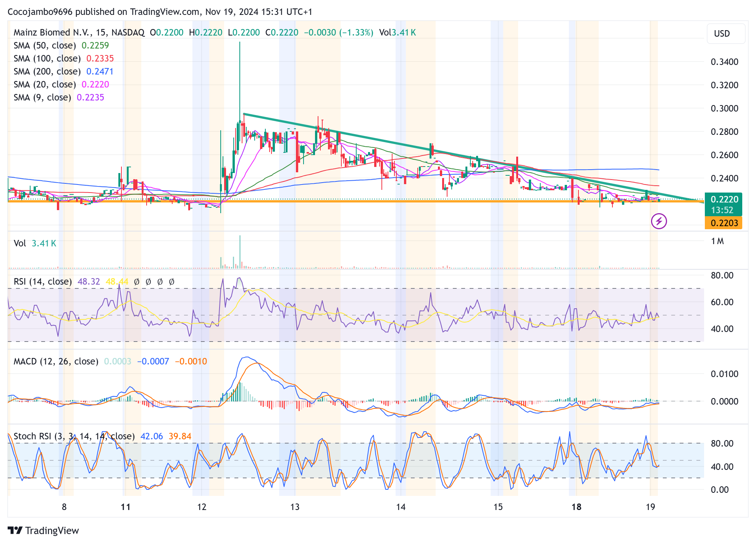
Task: Click the 0.0100 label on MACD axis
Action: click(x=724, y=374)
